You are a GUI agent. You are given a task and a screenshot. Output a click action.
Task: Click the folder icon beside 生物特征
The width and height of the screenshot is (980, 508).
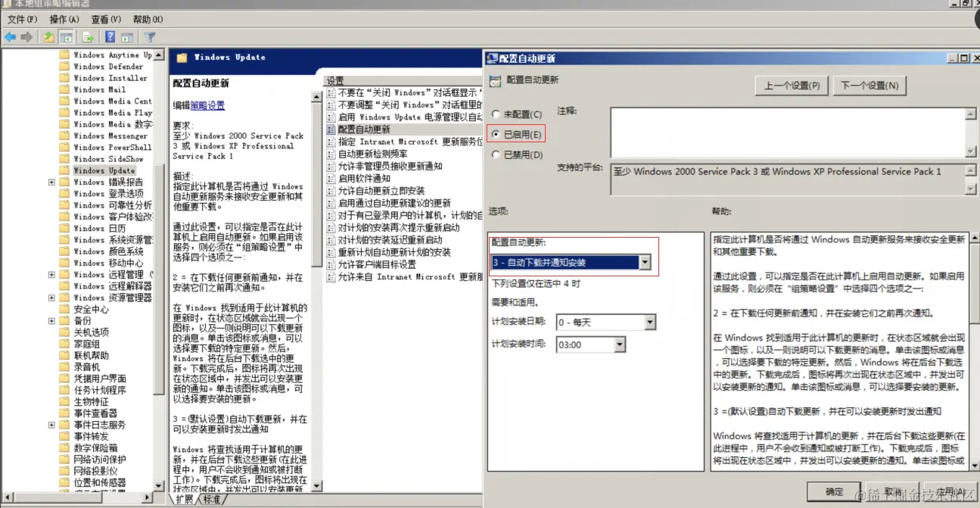(x=65, y=401)
